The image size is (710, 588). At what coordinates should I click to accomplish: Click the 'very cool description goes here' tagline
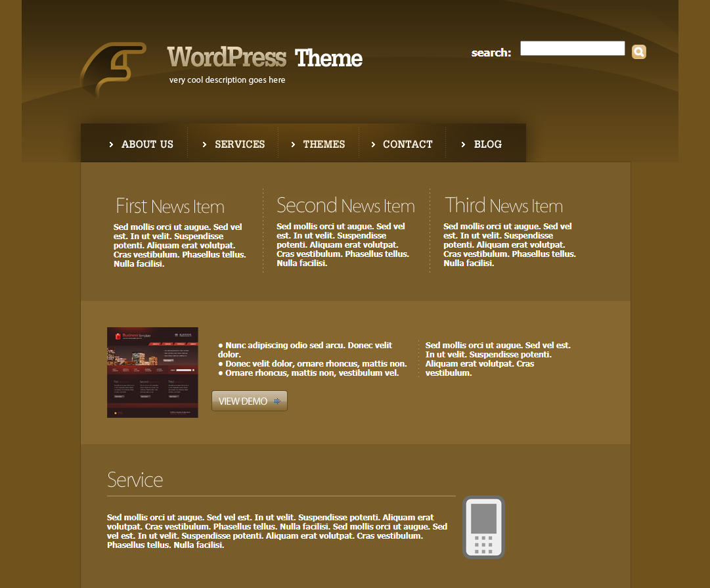(227, 80)
